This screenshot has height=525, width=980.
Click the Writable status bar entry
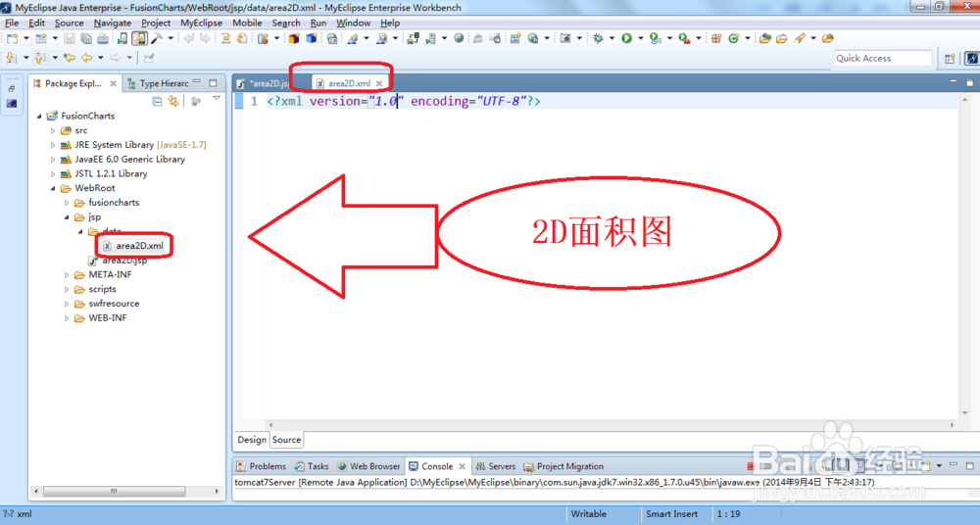(589, 514)
